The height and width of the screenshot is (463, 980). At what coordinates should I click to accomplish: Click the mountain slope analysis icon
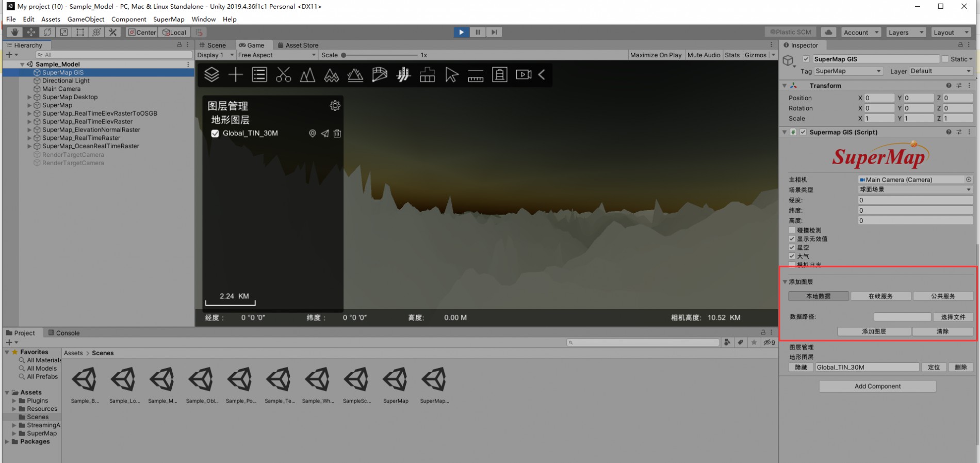point(355,75)
